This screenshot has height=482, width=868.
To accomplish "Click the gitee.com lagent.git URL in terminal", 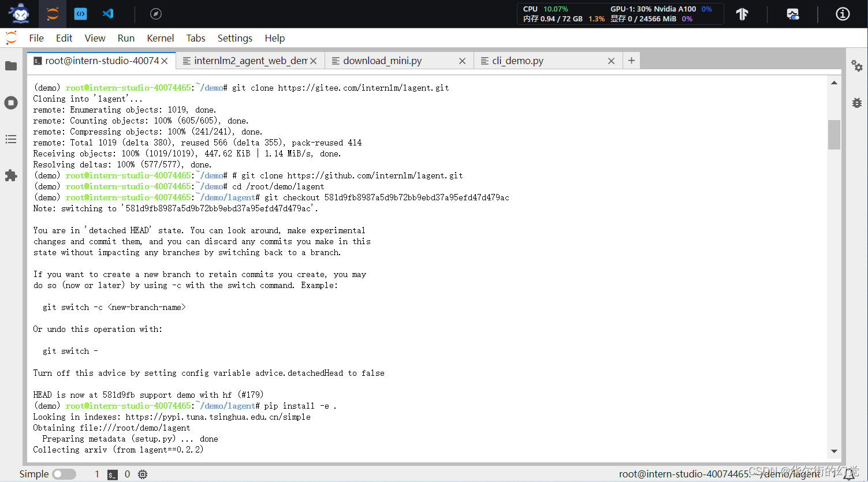I will (363, 88).
